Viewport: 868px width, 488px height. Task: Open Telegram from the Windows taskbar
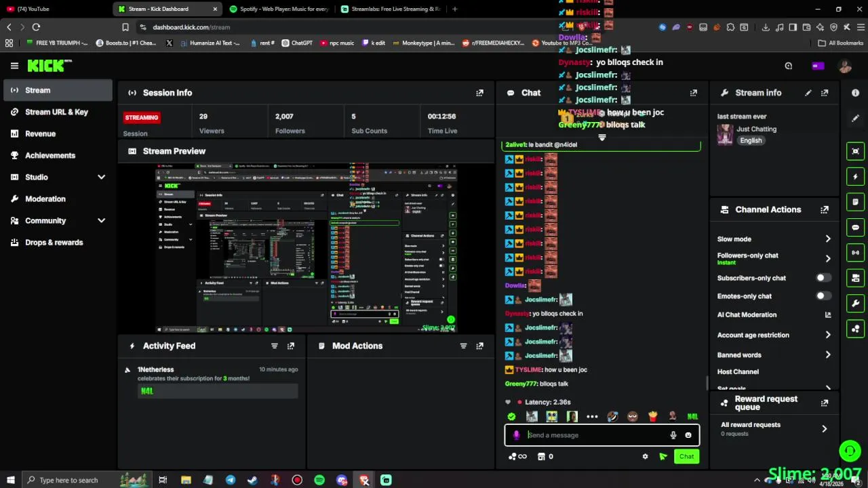pyautogui.click(x=231, y=480)
